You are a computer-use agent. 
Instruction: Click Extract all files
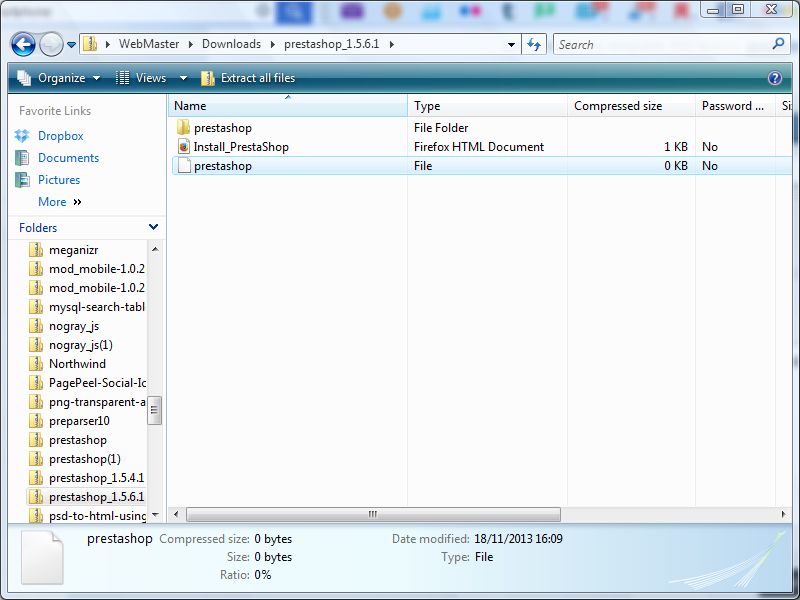click(x=248, y=78)
